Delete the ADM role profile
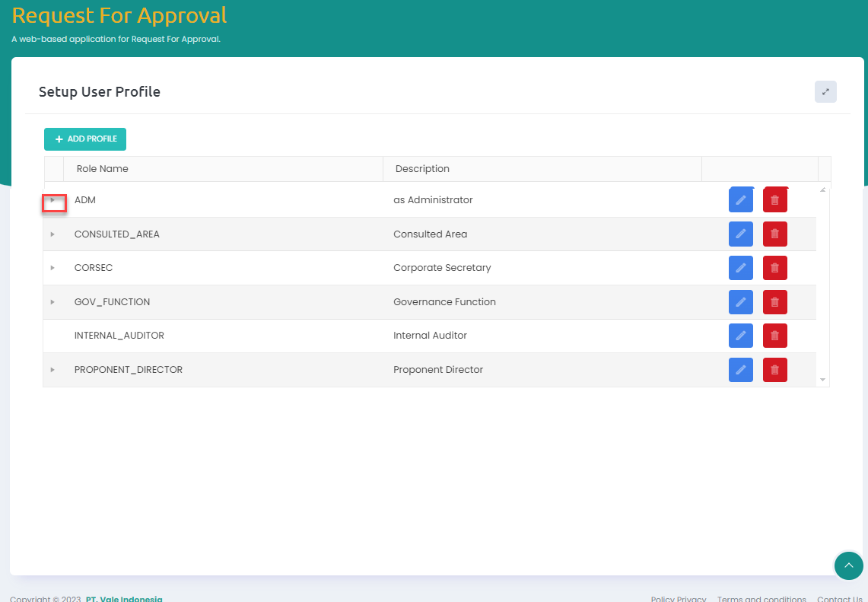 (x=774, y=200)
